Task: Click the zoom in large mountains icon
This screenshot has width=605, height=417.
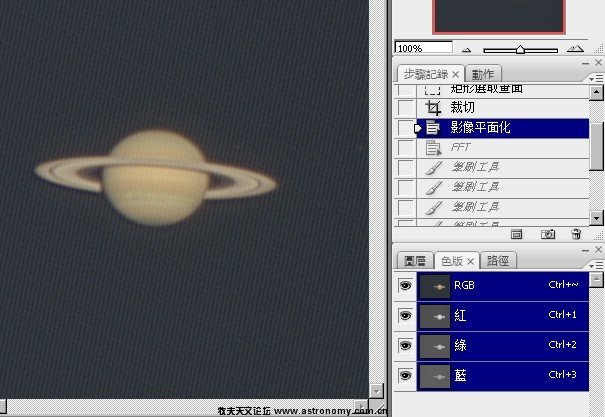Action: 577,47
